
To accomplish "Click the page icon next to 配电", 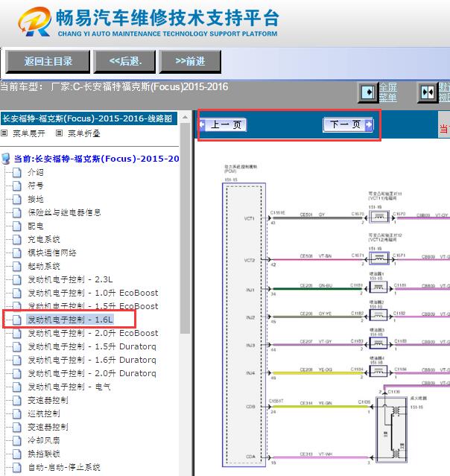I will point(17,226).
